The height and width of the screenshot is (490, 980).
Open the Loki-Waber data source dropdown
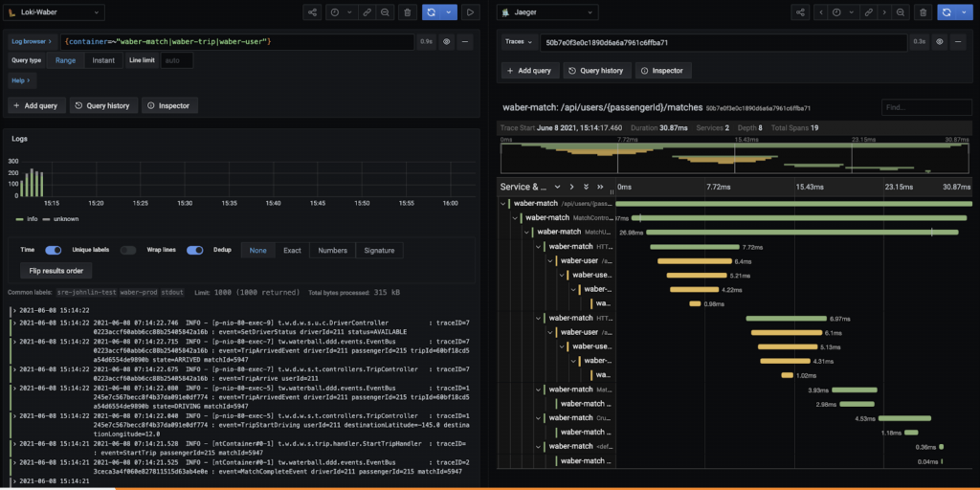click(x=54, y=11)
